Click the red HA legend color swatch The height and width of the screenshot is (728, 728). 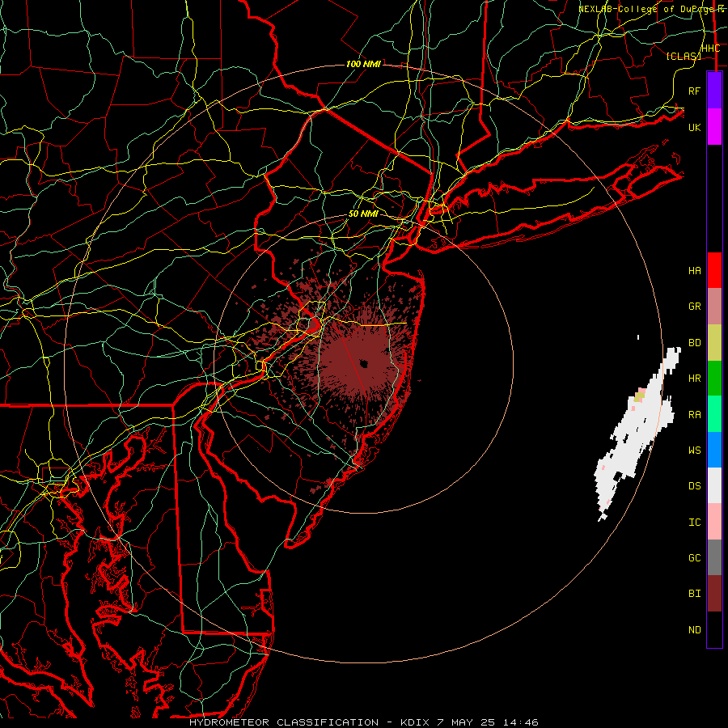(x=714, y=270)
